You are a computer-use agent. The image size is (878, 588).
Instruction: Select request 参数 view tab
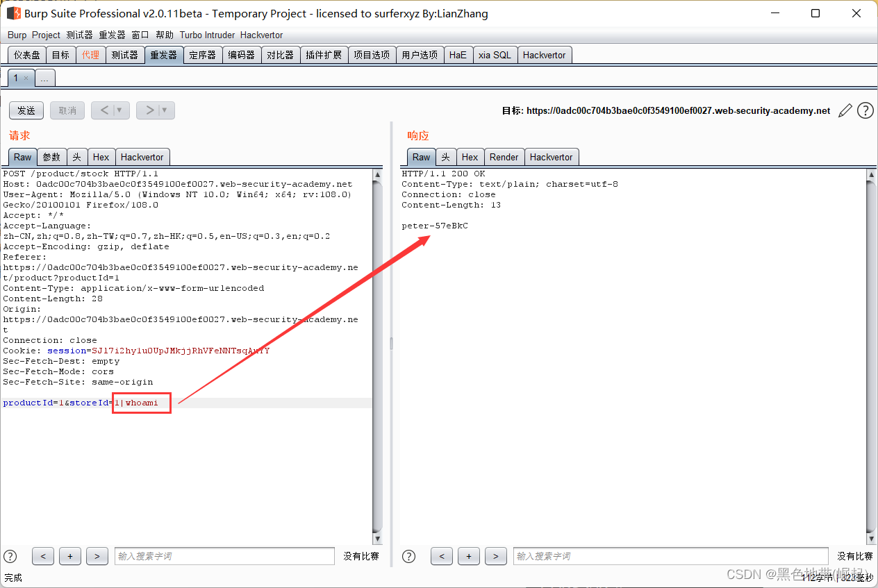click(52, 157)
